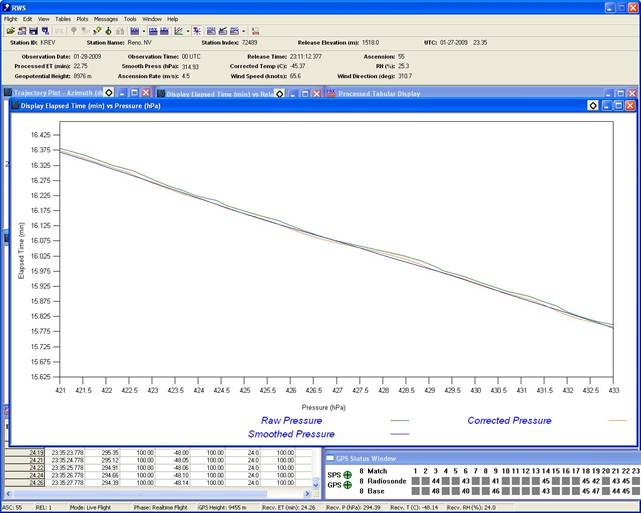Open the Flight menu
This screenshot has height=513, width=641.
tap(11, 19)
